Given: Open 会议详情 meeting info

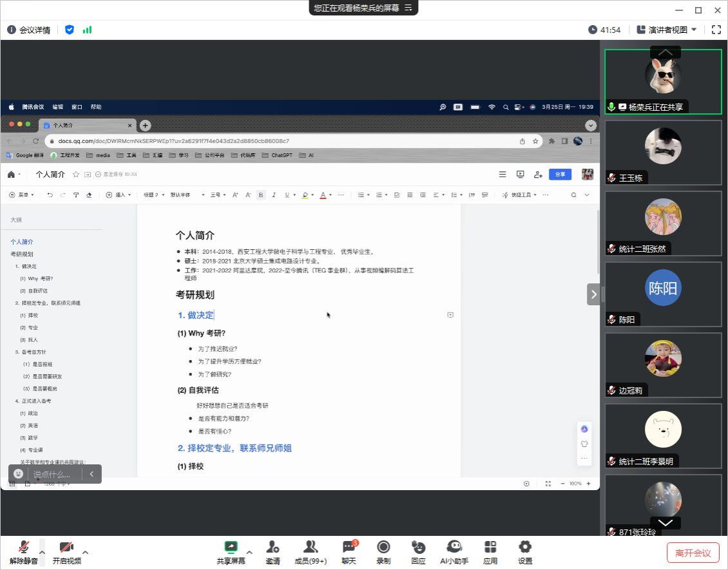Looking at the screenshot, I should tap(29, 30).
